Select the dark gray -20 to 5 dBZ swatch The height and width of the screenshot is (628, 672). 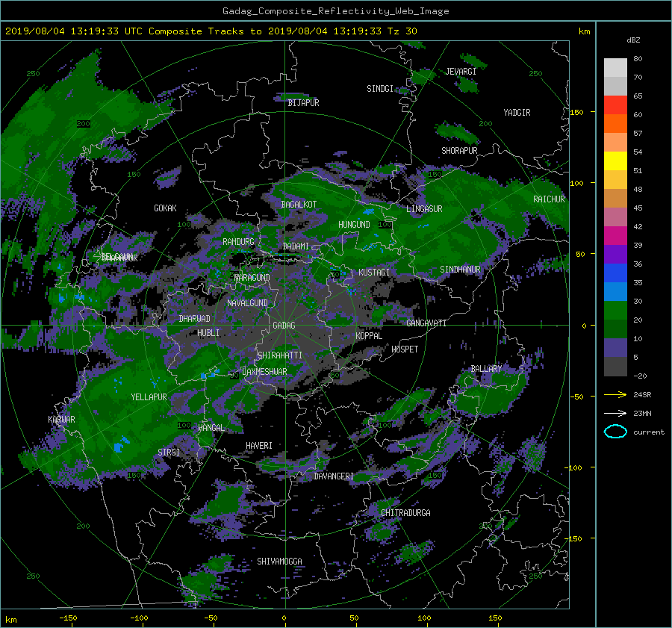click(615, 367)
